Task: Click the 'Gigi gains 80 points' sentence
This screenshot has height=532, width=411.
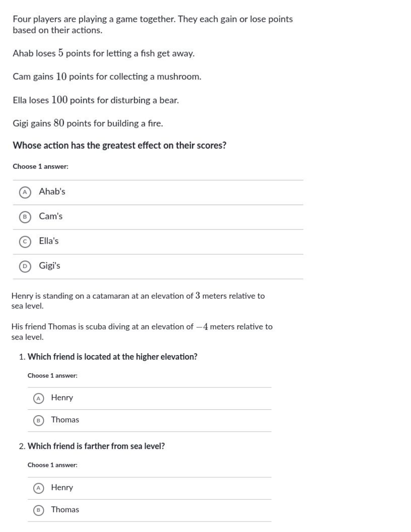Action: coord(88,124)
